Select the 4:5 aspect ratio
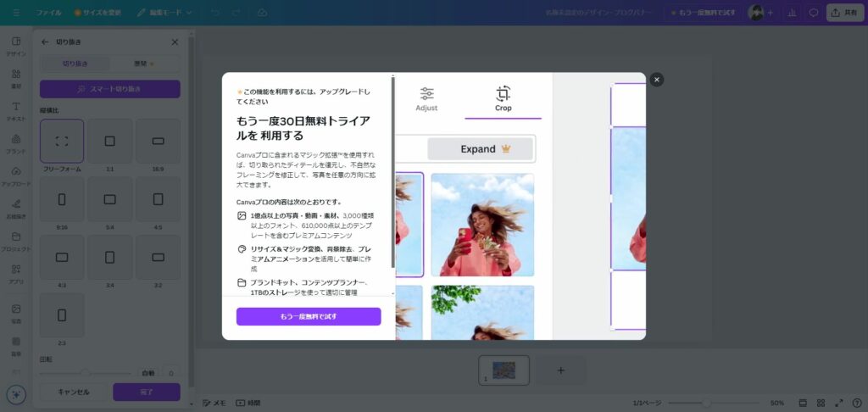Screen dimensions: 868x412 (x=159, y=199)
